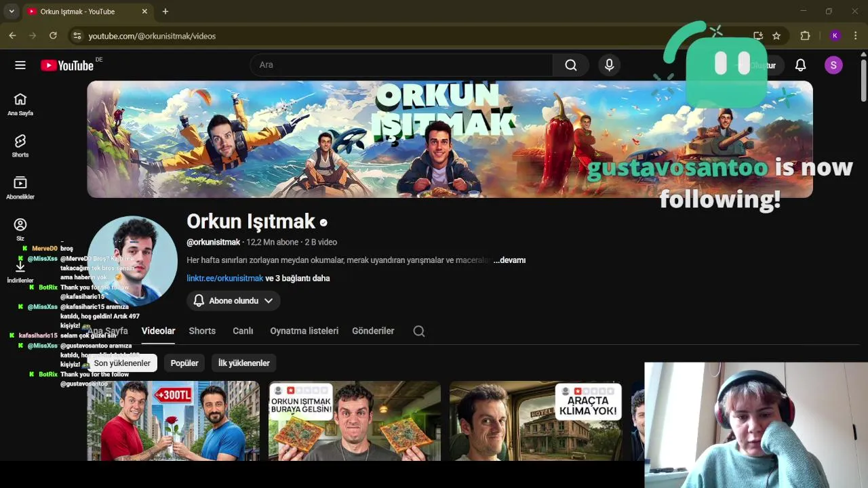Go to Ana Sayfa in sidebar
This screenshot has width=868, height=488.
click(20, 104)
